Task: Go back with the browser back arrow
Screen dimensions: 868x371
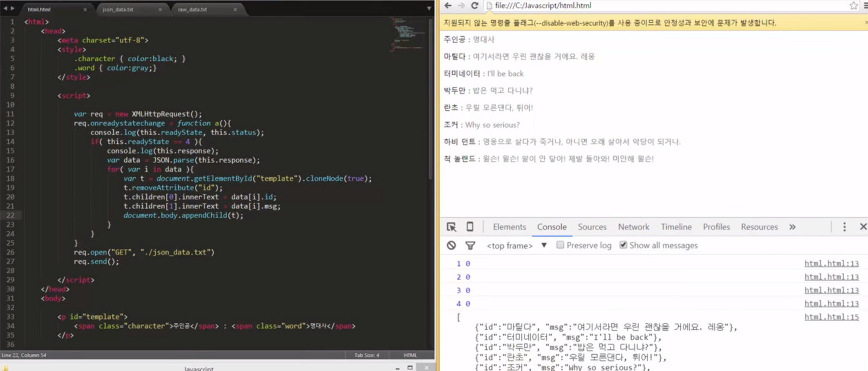Action: point(448,6)
